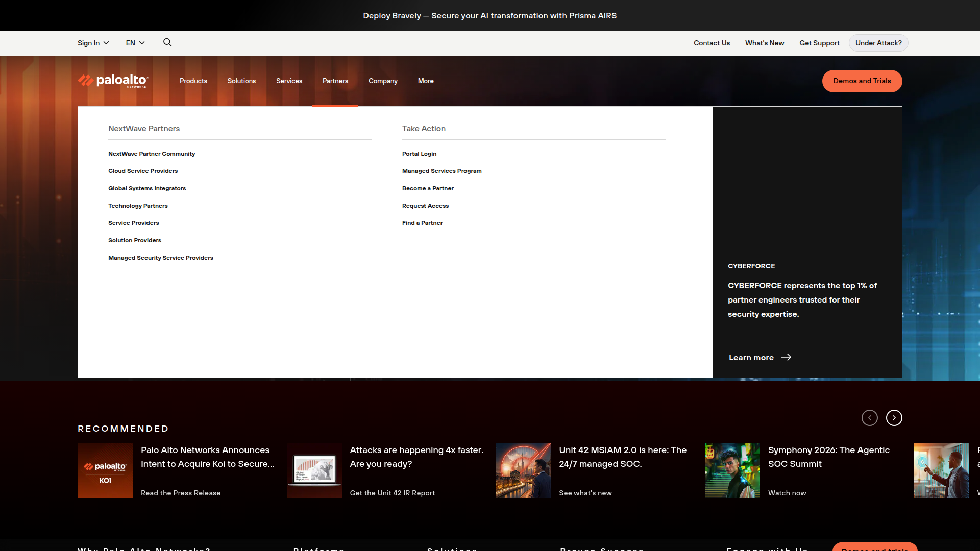Screen dimensions: 980x551
Task: Click Attacks are happening 4x faster headline
Action: [x=416, y=457]
